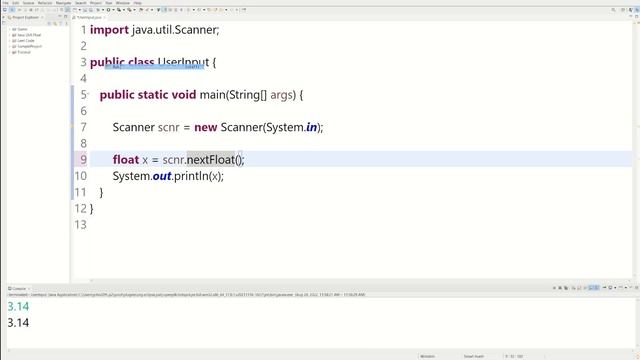Collapse the main method fold on line 5

coord(88,94)
